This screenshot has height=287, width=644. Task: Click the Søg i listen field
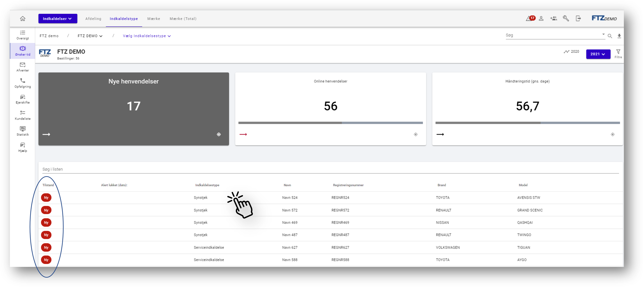pyautogui.click(x=331, y=169)
